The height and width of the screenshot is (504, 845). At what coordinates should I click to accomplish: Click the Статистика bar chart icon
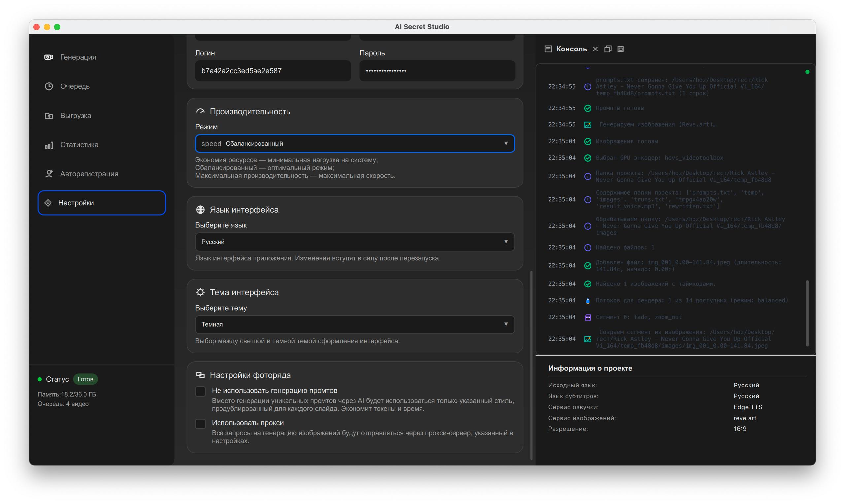click(49, 145)
